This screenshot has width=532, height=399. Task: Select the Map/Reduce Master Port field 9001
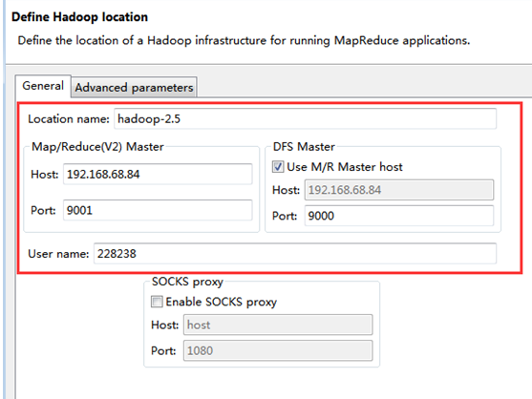(158, 210)
